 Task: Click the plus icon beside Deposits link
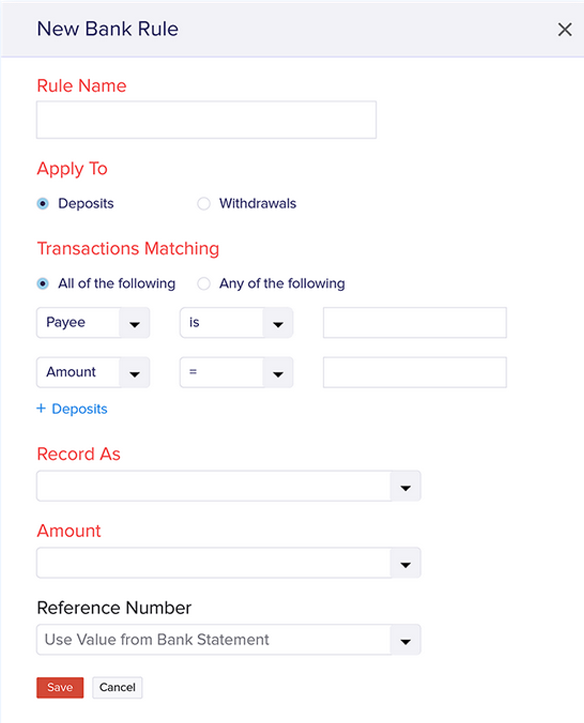tap(41, 409)
